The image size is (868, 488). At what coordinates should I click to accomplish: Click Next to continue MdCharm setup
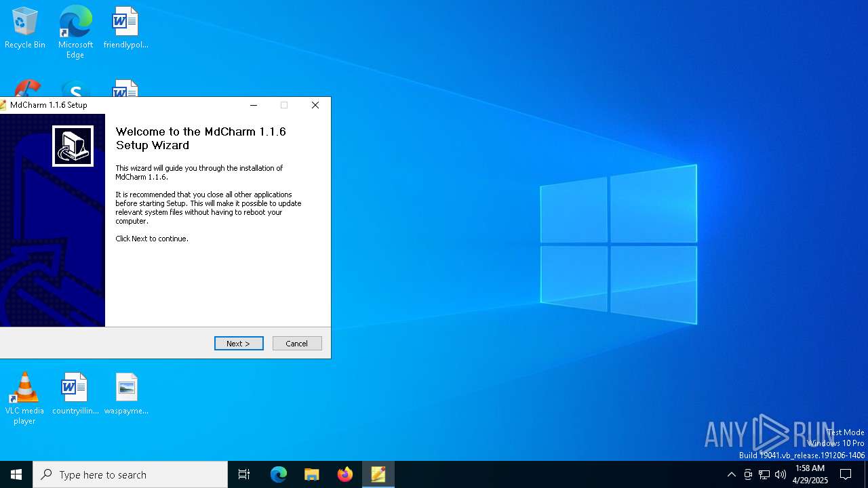[x=239, y=344]
